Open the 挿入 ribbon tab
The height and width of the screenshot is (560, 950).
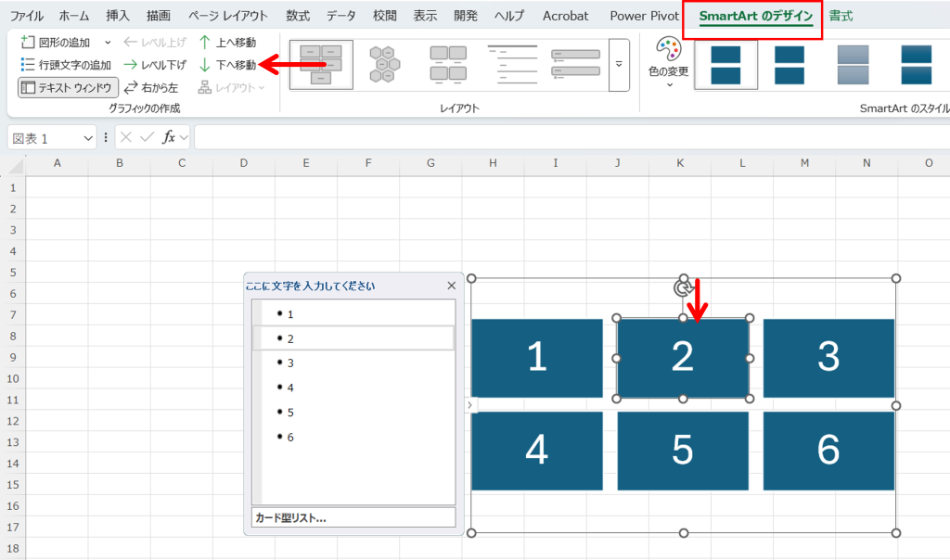pyautogui.click(x=118, y=16)
